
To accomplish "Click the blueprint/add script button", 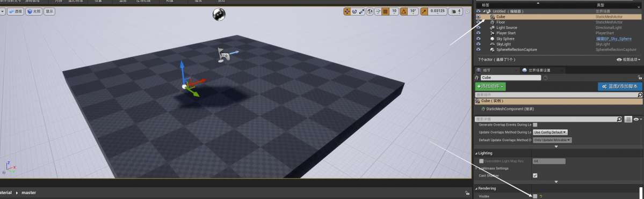I will pos(620,86).
